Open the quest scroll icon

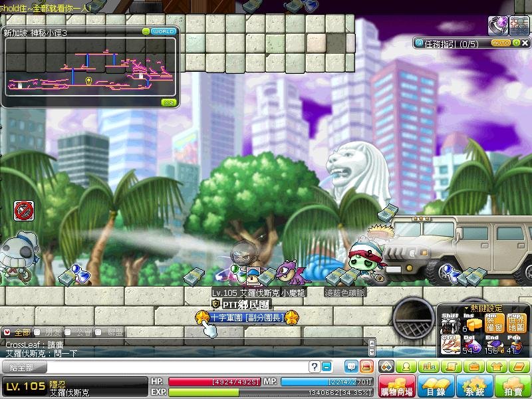452,367
